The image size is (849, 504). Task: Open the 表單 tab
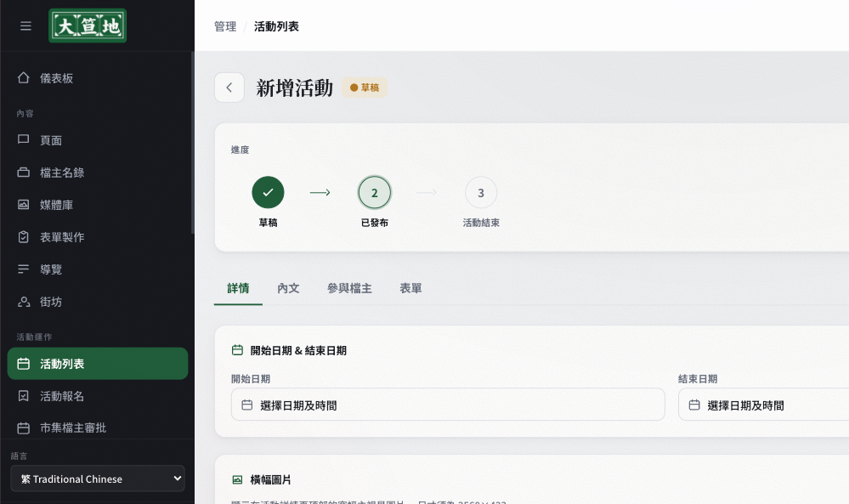point(410,288)
